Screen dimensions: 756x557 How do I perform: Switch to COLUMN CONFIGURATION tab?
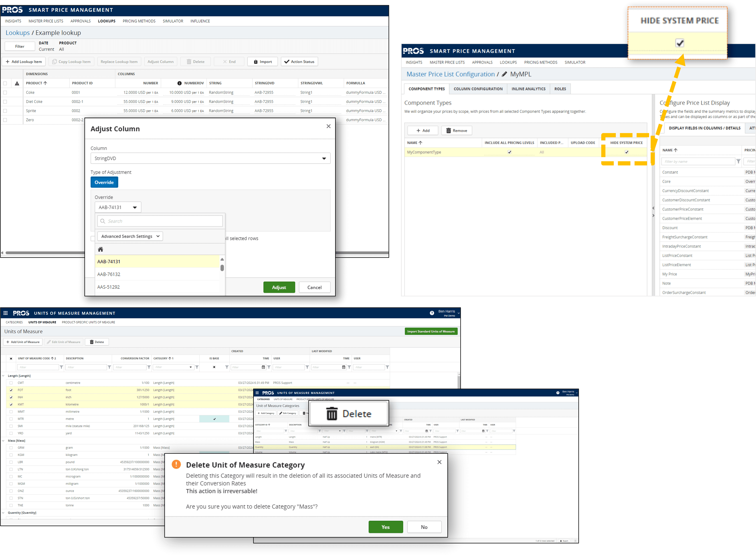click(x=478, y=89)
